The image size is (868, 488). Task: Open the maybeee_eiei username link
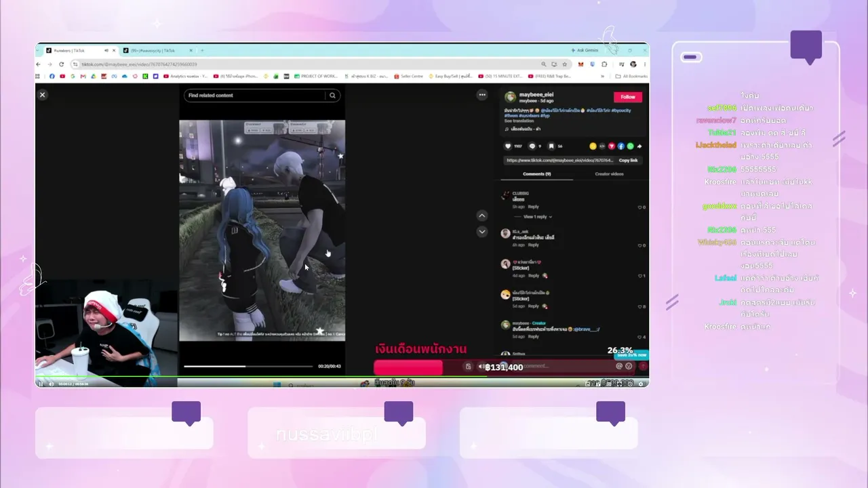[x=536, y=95]
